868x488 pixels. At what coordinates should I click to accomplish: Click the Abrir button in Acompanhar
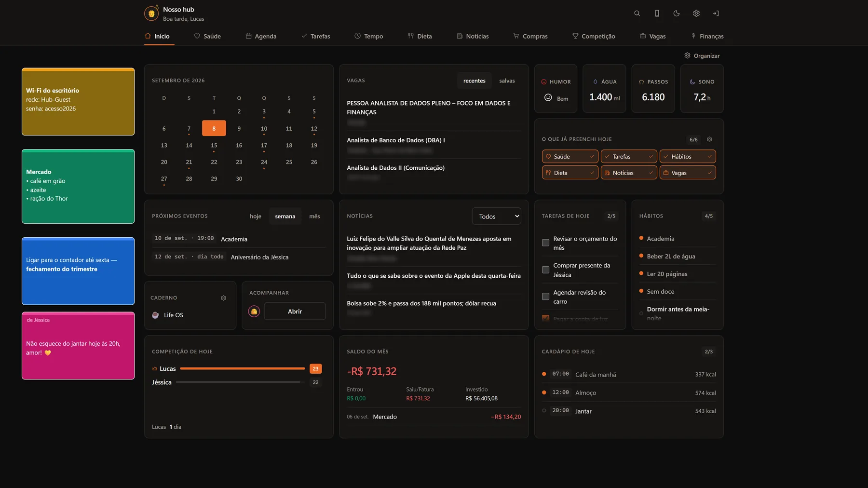tap(295, 312)
